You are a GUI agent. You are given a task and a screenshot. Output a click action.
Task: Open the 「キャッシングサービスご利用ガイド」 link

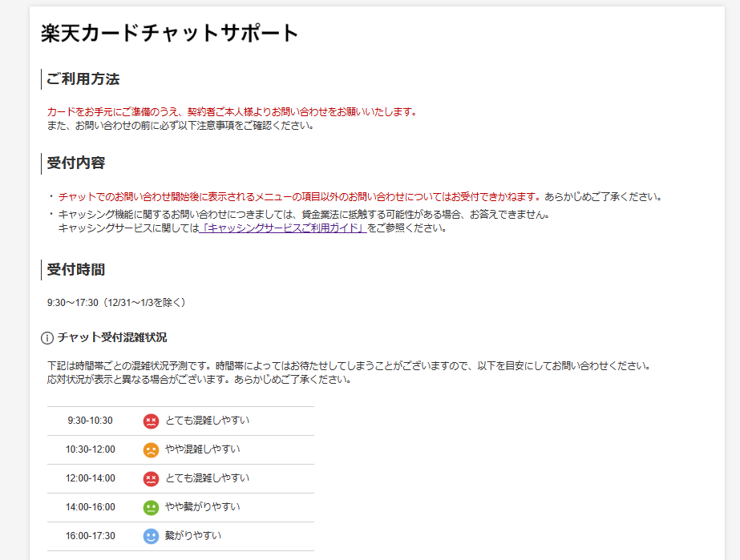[x=283, y=228]
